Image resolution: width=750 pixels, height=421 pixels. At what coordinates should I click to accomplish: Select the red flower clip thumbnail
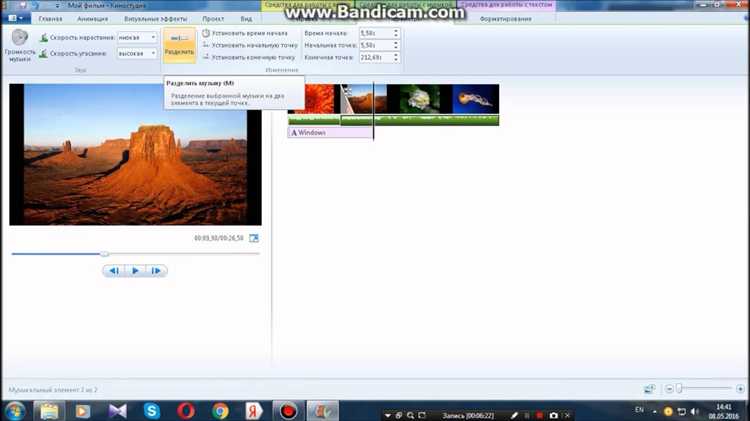(x=319, y=99)
